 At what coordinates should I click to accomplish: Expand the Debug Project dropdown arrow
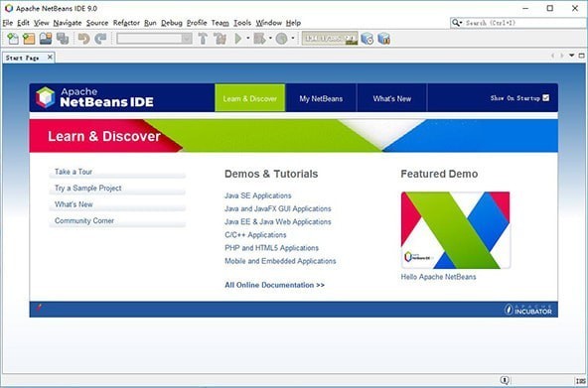[x=270, y=39]
